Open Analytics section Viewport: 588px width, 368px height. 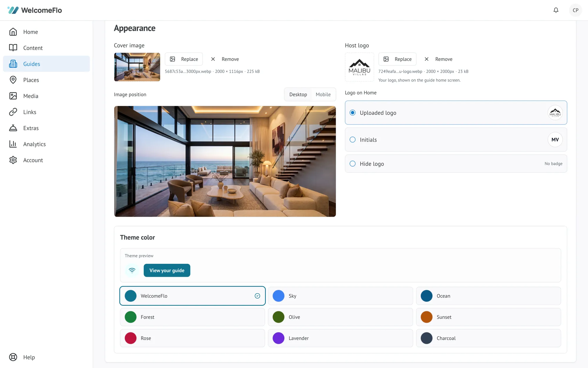tap(34, 144)
